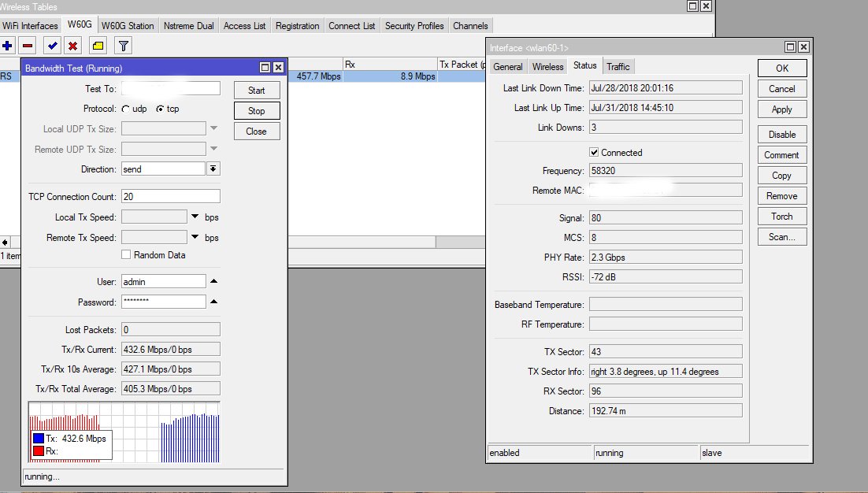Screen dimensions: 868x493
Task: Expand the Local UDP Tx Size dropdown
Action: [213, 128]
